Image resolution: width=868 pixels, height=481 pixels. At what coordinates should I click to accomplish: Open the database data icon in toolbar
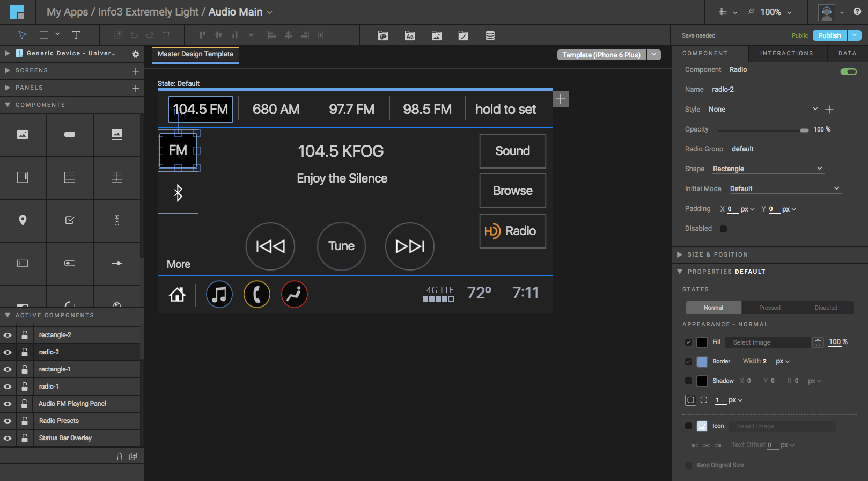490,35
